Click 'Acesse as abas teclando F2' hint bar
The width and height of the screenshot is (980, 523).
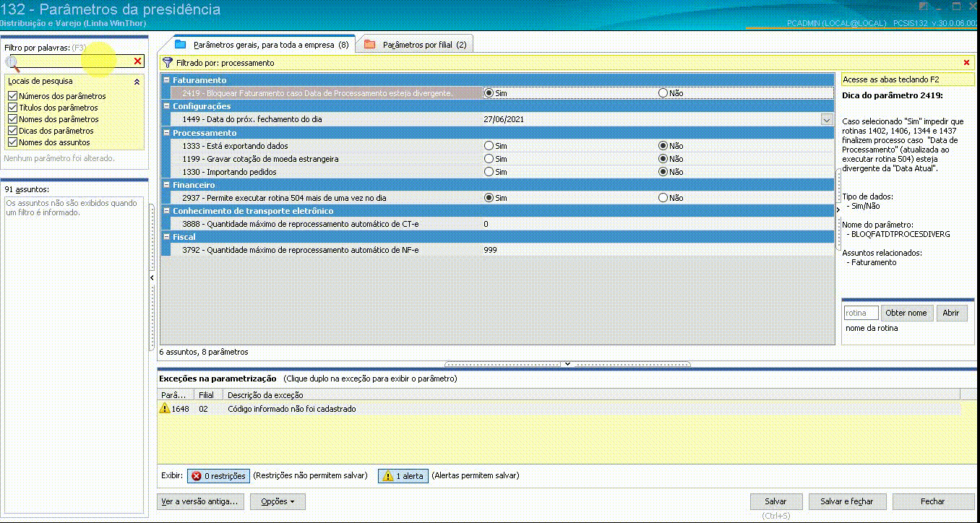pyautogui.click(x=907, y=79)
